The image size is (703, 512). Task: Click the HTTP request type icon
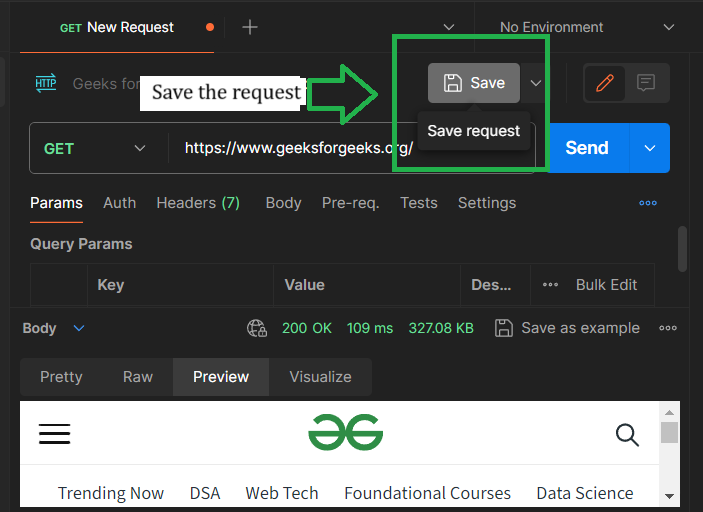pyautogui.click(x=46, y=83)
